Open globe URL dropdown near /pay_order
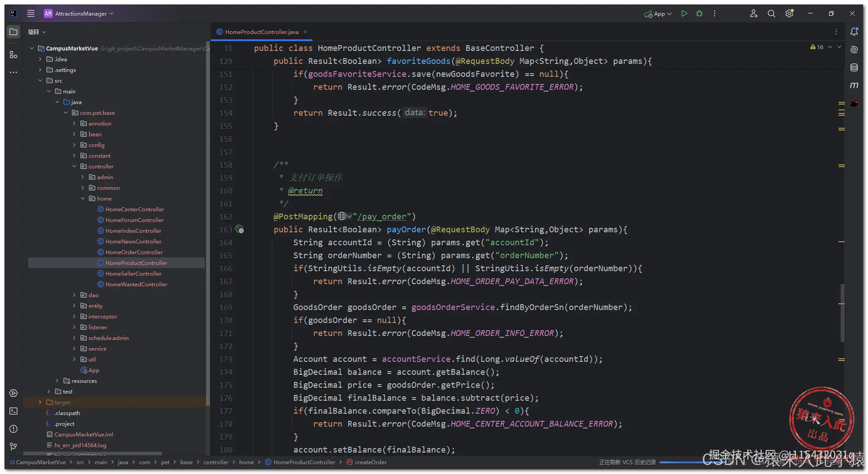Viewport: 868px width, 474px height. [x=344, y=216]
